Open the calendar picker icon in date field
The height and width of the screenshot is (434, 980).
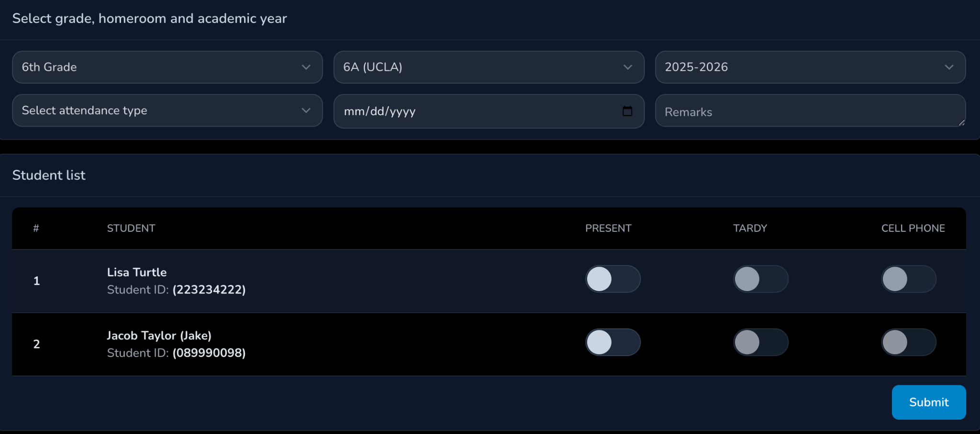tap(627, 111)
